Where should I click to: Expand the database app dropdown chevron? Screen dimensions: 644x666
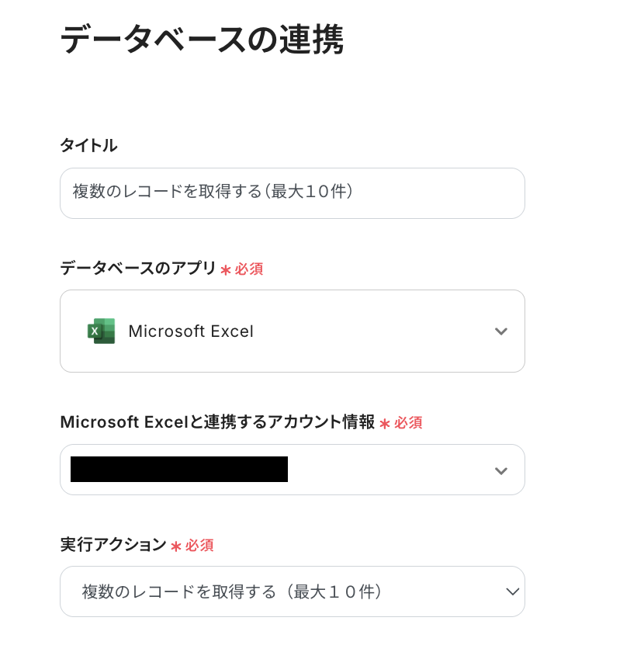[x=501, y=331]
